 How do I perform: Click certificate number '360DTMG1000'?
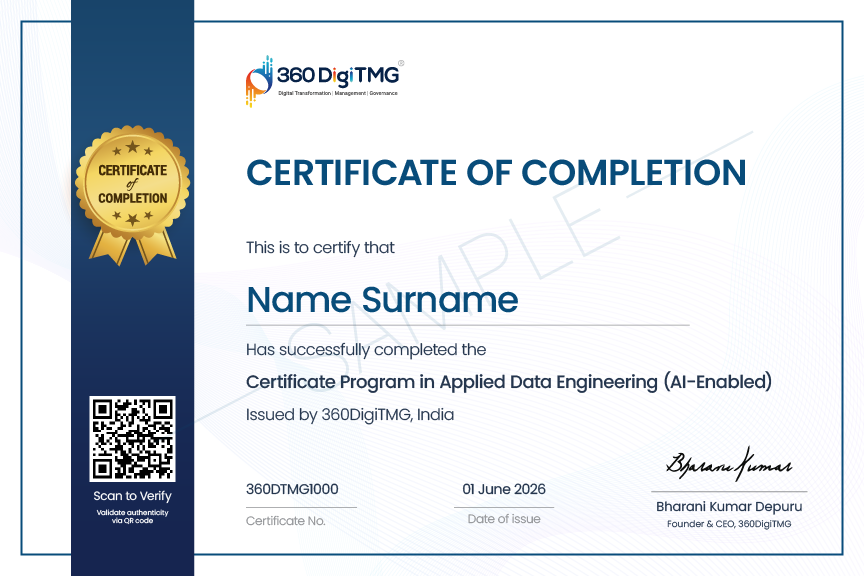292,489
